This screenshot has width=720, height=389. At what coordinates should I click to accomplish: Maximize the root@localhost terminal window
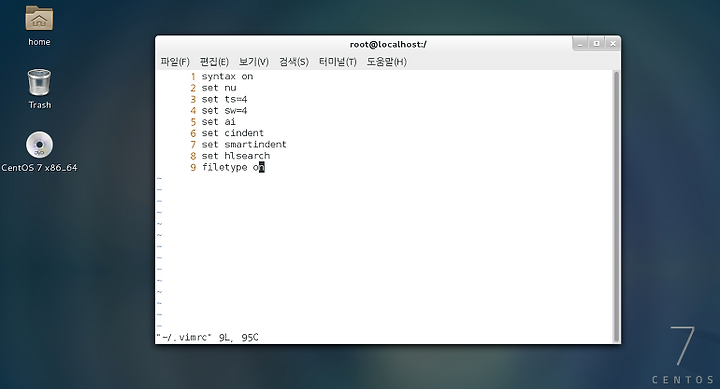click(x=596, y=44)
